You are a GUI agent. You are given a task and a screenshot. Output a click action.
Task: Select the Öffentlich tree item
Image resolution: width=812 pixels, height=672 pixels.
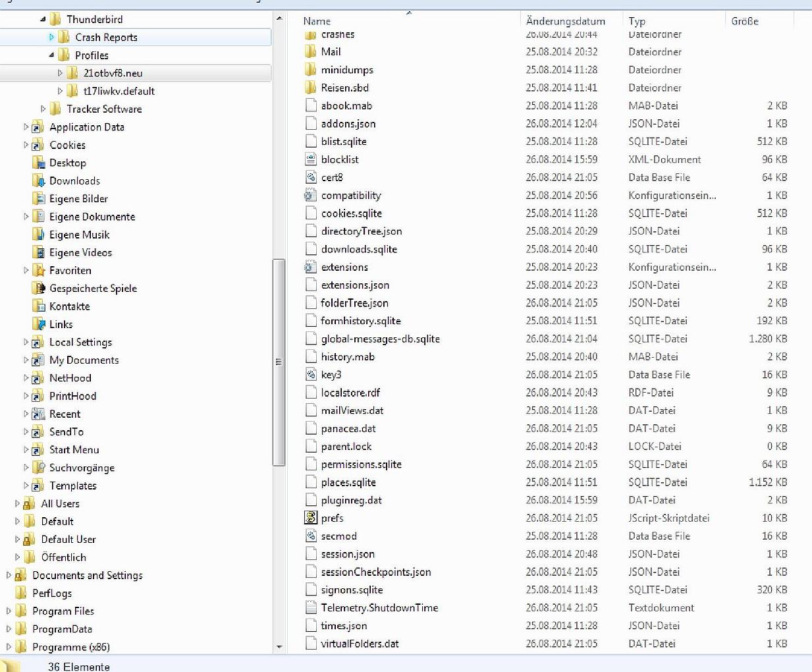(x=63, y=557)
